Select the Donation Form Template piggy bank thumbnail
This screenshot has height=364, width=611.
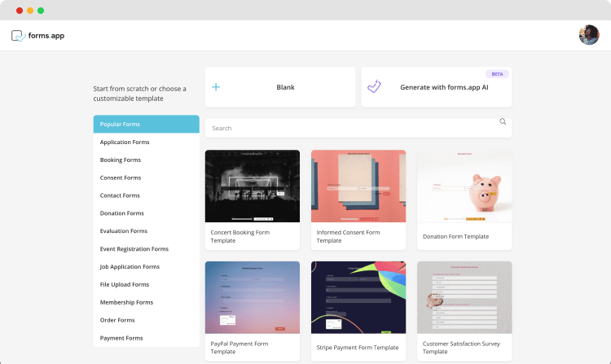[x=464, y=186]
